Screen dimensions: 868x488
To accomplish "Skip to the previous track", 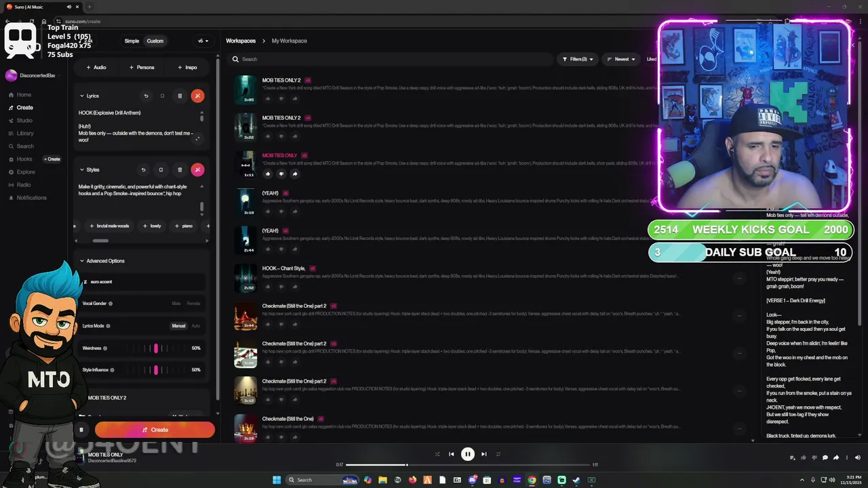I will pos(452,454).
